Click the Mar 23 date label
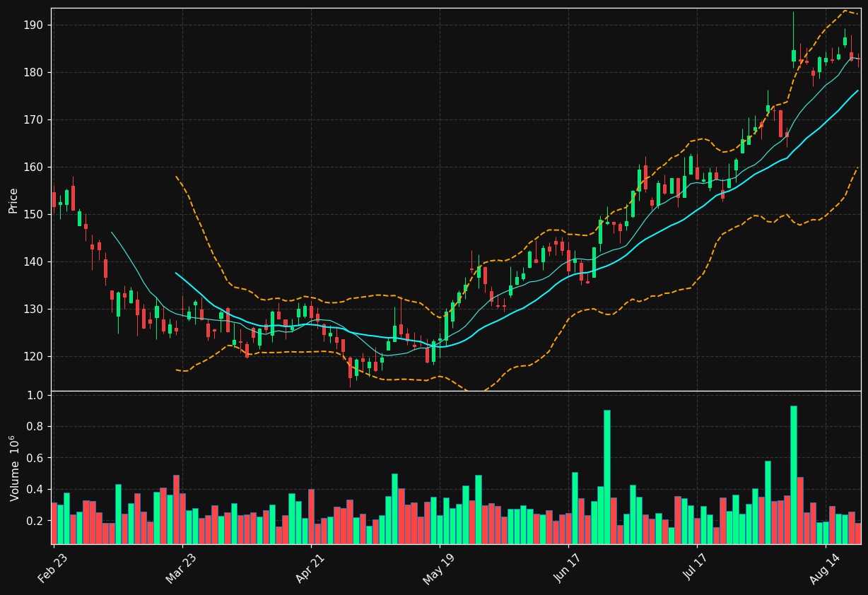The image size is (868, 595). [182, 568]
